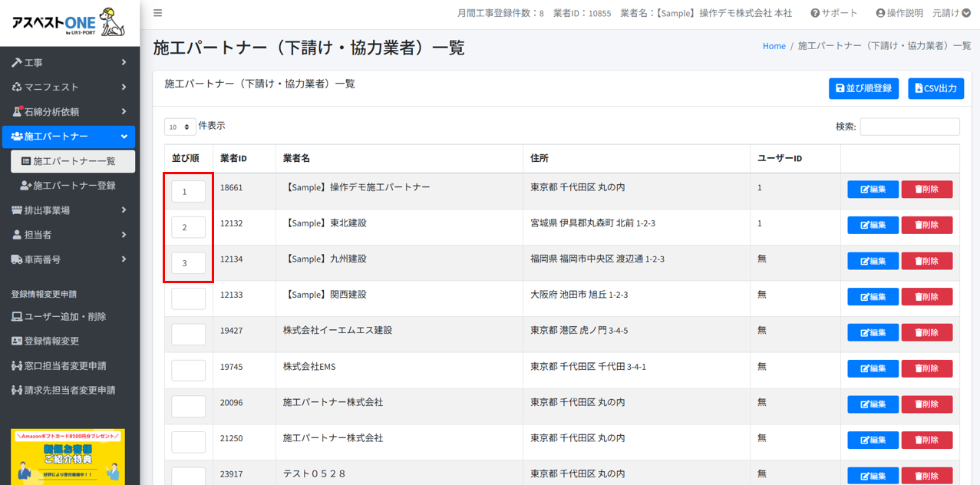Delete 株式会社EMS partner entry
The image size is (980, 485).
pos(926,368)
